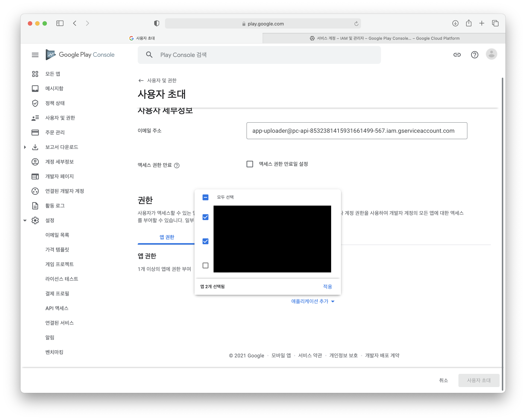Collapse the 설정 sidebar section
The height and width of the screenshot is (420, 526).
[25, 220]
